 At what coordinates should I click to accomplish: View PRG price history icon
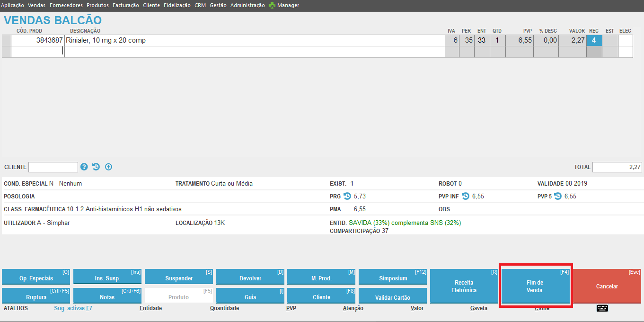click(347, 196)
